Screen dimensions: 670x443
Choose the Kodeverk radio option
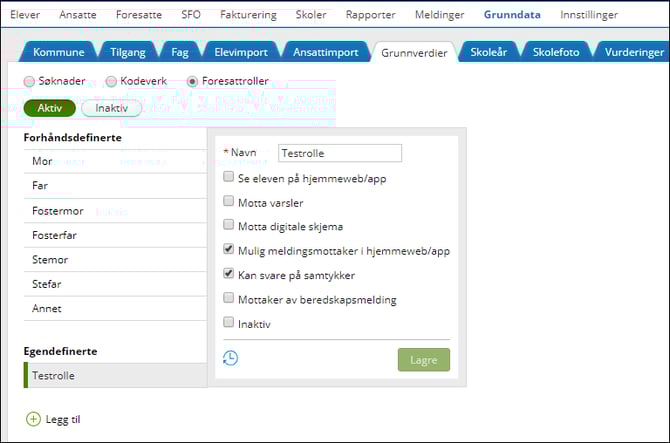tap(112, 81)
